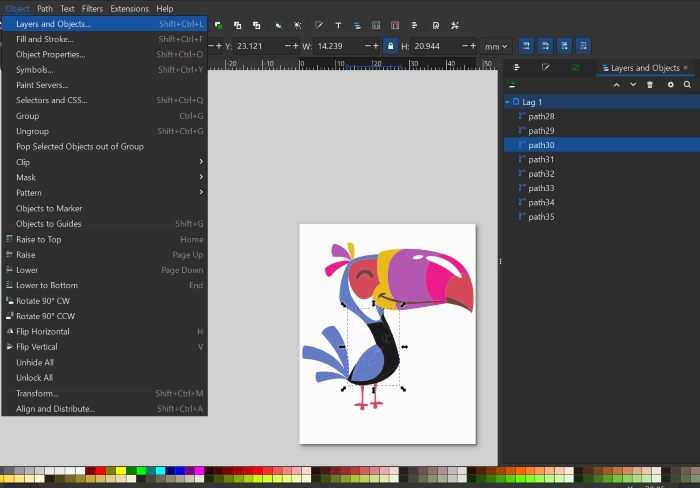The height and width of the screenshot is (488, 700).
Task: Open the Text tool dialog icon in toolbar
Action: click(339, 24)
